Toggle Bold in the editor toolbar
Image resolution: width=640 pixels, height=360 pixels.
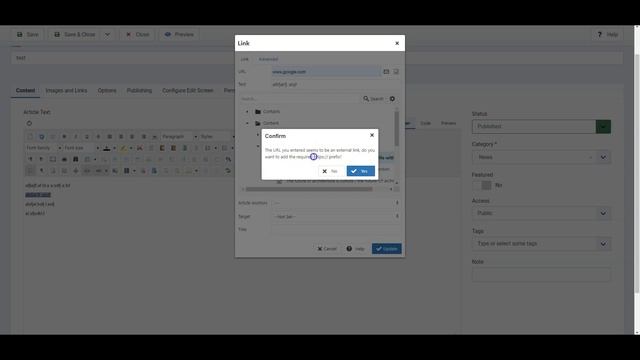pyautogui.click(x=64, y=137)
